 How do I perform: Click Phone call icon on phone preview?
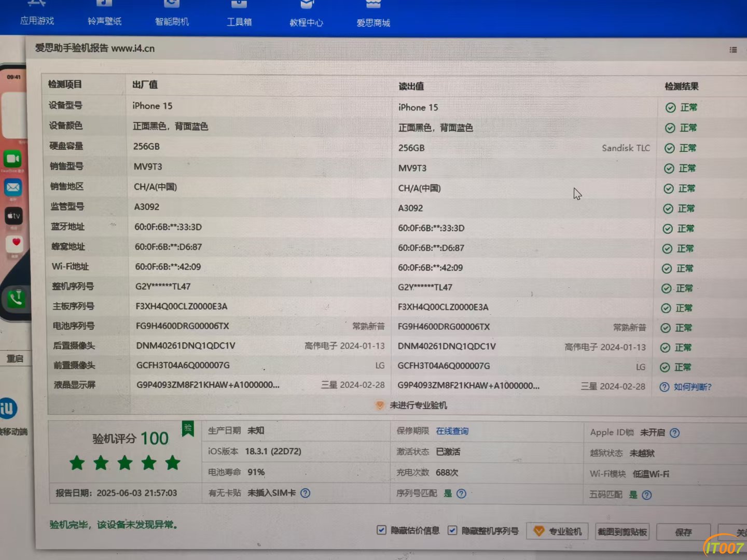(x=17, y=298)
